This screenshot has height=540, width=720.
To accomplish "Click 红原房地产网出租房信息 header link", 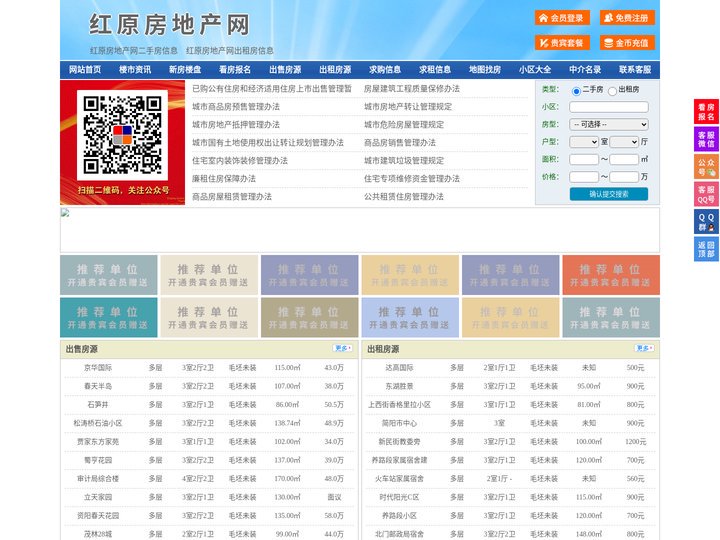I will tap(230, 51).
